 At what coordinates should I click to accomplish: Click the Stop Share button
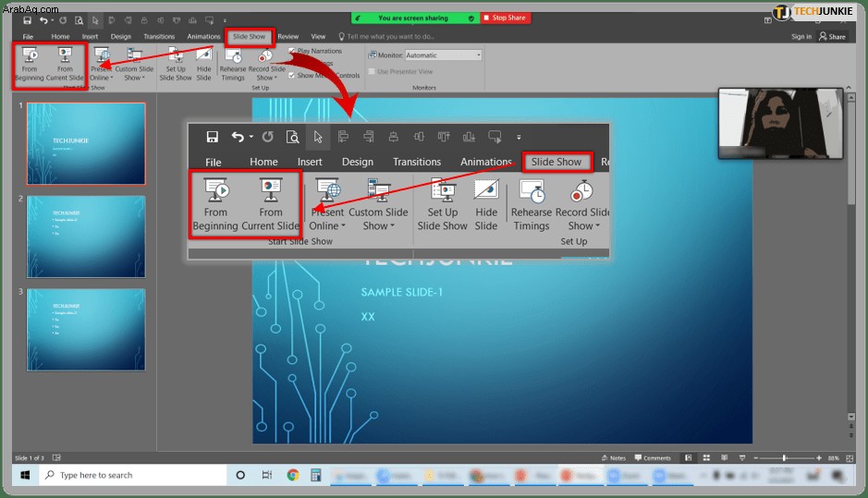(x=505, y=18)
